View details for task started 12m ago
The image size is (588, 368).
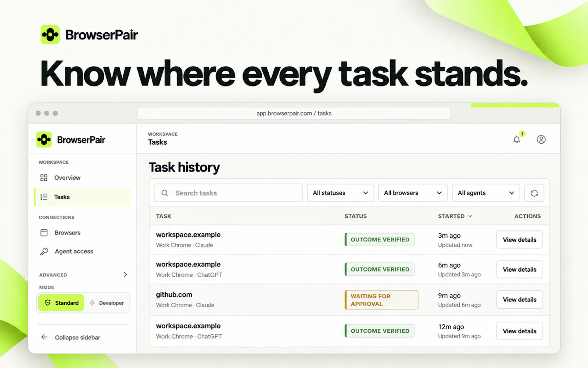pos(519,331)
